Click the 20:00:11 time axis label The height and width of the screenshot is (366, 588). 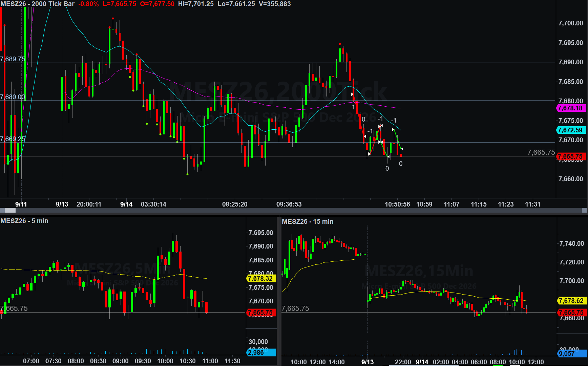[x=89, y=204]
